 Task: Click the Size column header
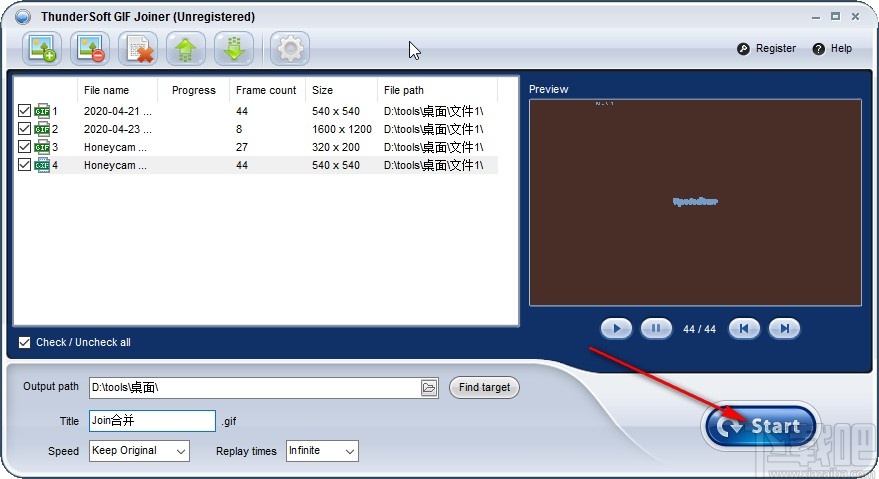341,90
